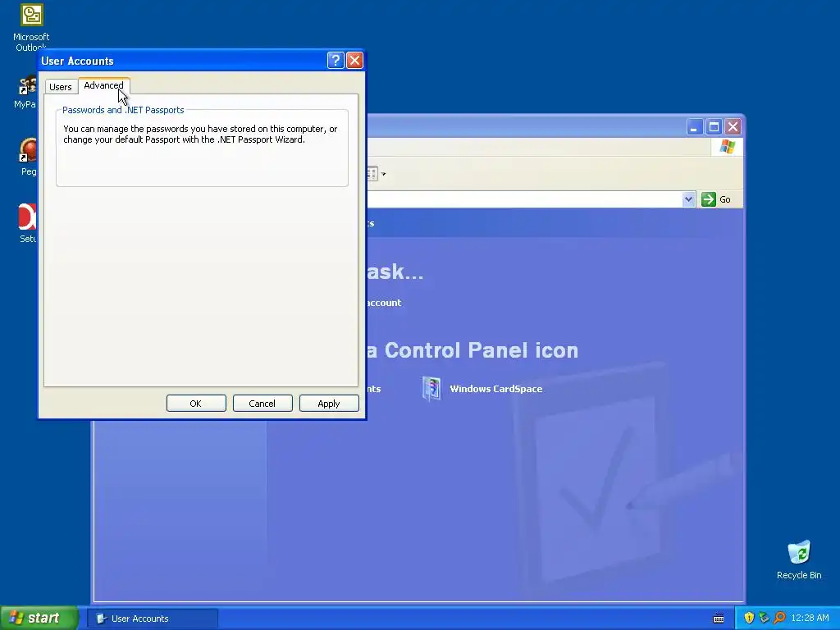Select the Recycle Bin desktop icon
The width and height of the screenshot is (840, 630).
(799, 559)
